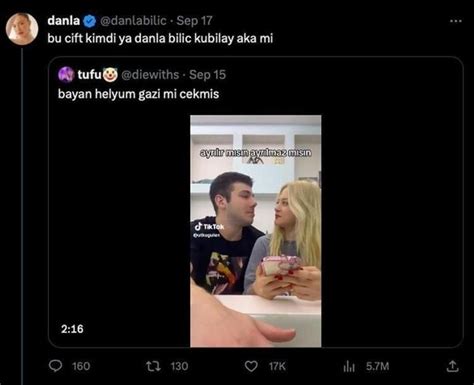Like the tweet with the heart icon

click(x=251, y=366)
